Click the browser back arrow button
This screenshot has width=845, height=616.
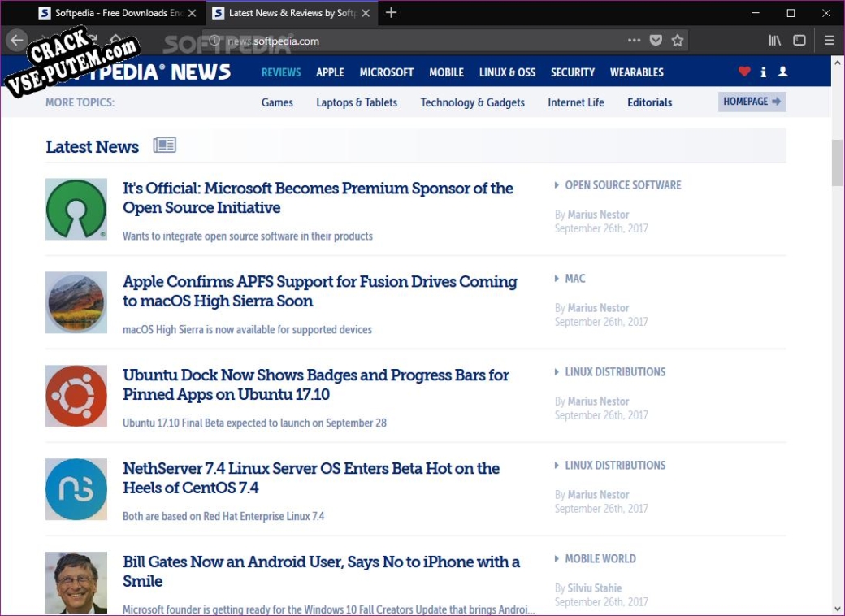tap(17, 41)
